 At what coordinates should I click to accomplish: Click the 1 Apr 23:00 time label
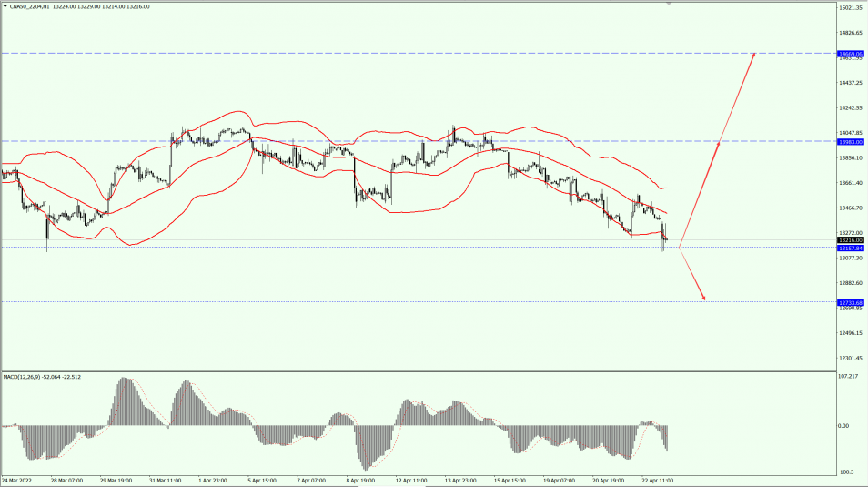point(213,480)
